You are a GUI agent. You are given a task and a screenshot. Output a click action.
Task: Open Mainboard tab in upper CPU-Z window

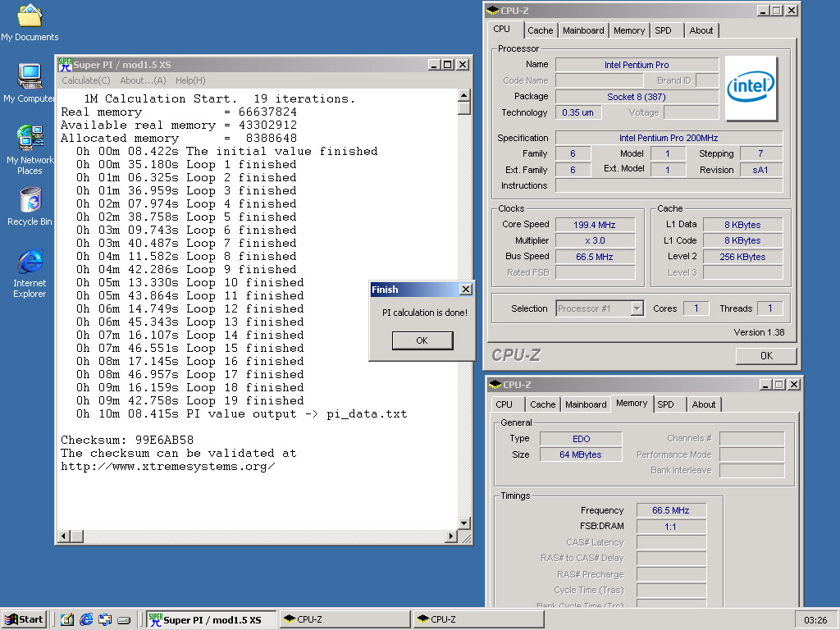583,30
